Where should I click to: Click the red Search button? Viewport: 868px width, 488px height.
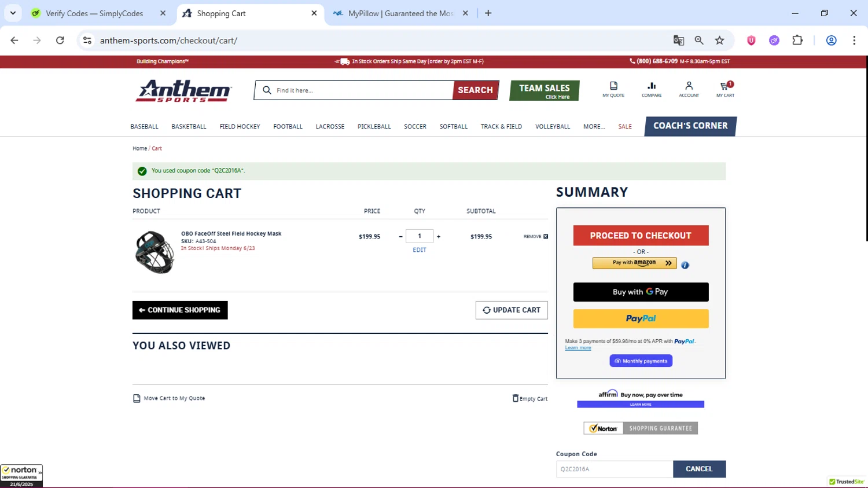[476, 90]
